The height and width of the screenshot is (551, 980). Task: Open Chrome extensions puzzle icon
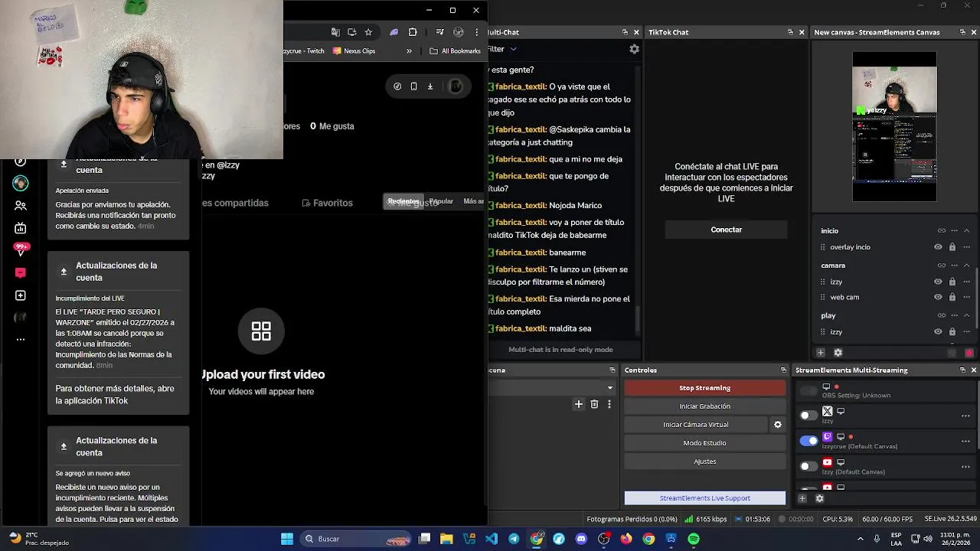coord(413,32)
